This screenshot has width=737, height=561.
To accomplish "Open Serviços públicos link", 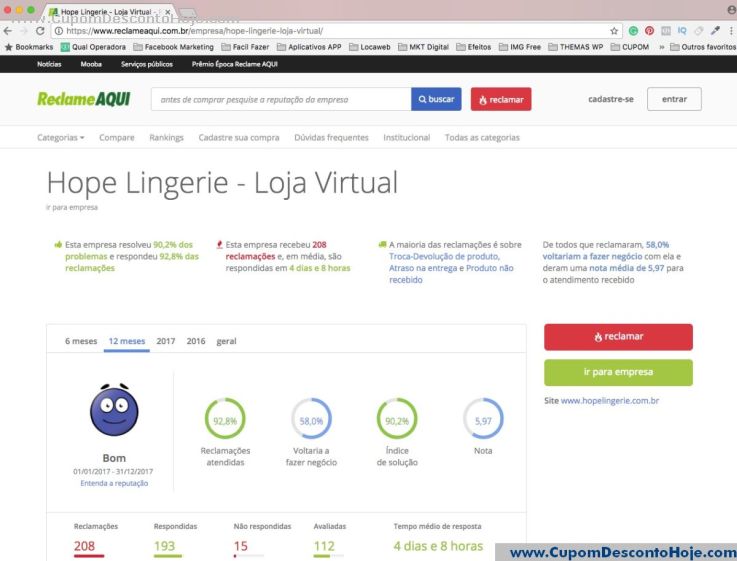I will point(147,64).
